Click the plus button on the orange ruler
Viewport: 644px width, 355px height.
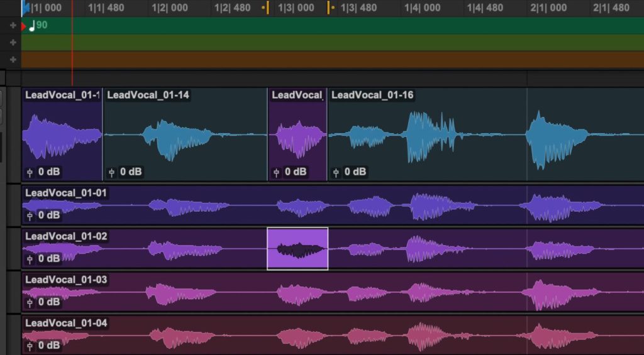click(13, 60)
